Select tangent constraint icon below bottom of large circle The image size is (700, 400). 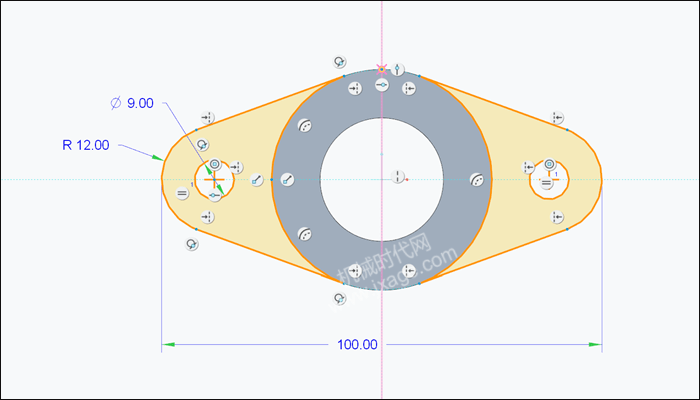coord(340,298)
